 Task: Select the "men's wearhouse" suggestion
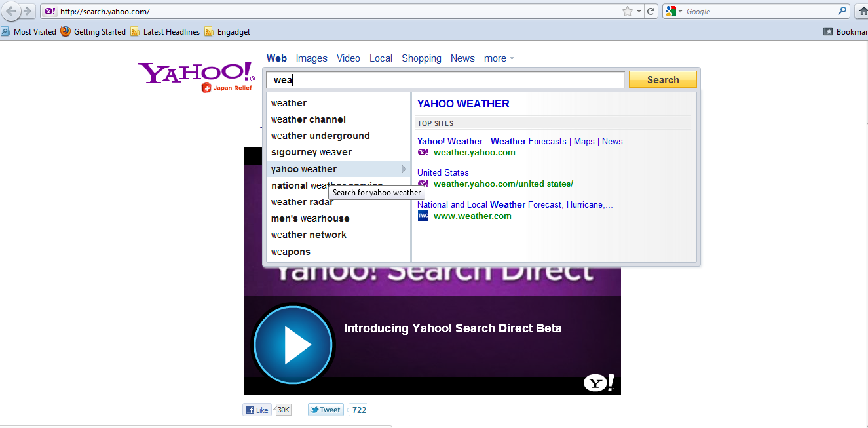tap(339, 218)
